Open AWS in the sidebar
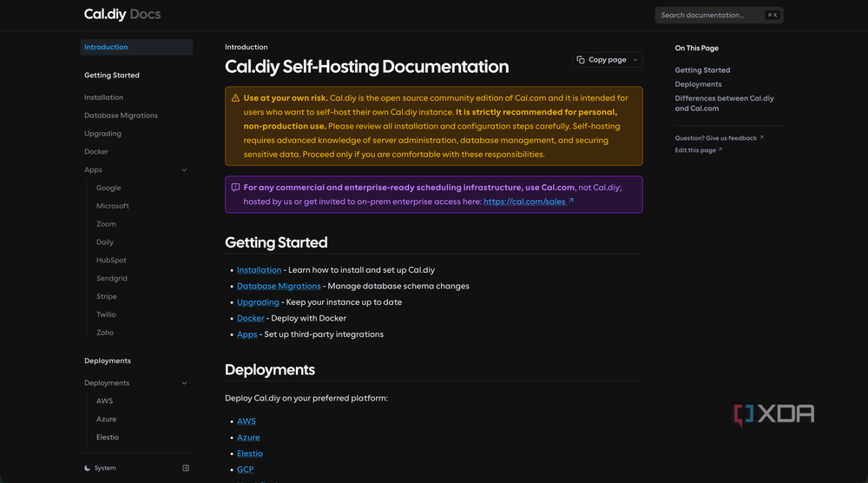This screenshot has width=868, height=483. [x=105, y=401]
